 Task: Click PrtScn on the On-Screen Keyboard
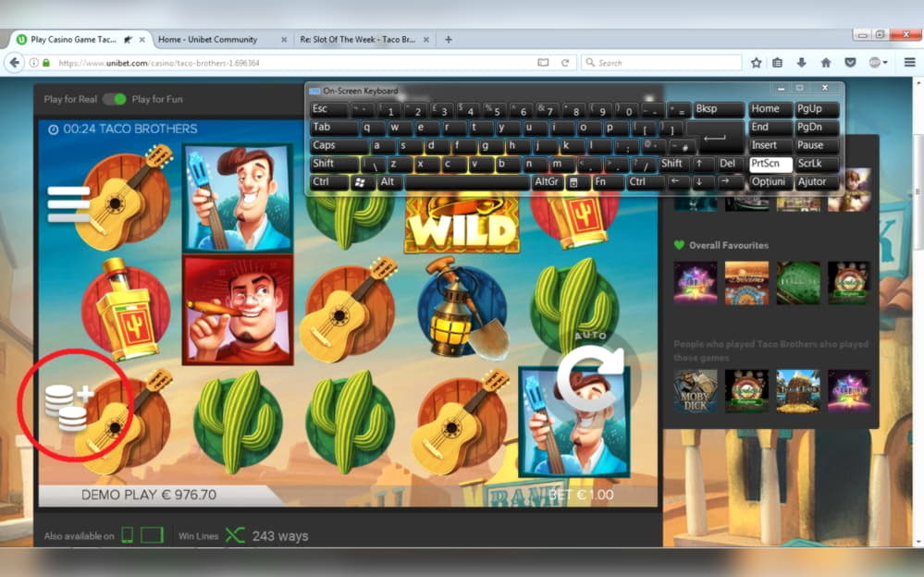[x=770, y=164]
